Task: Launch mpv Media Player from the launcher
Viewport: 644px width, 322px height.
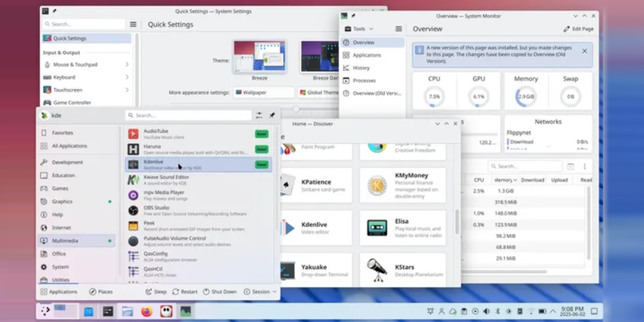Action: [x=198, y=195]
